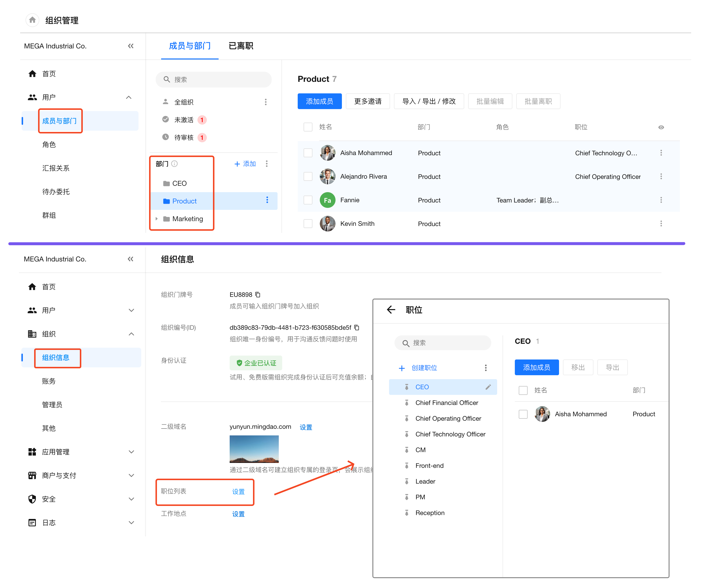Click the back arrow in 职位 panel
The image size is (701, 588).
click(x=391, y=310)
